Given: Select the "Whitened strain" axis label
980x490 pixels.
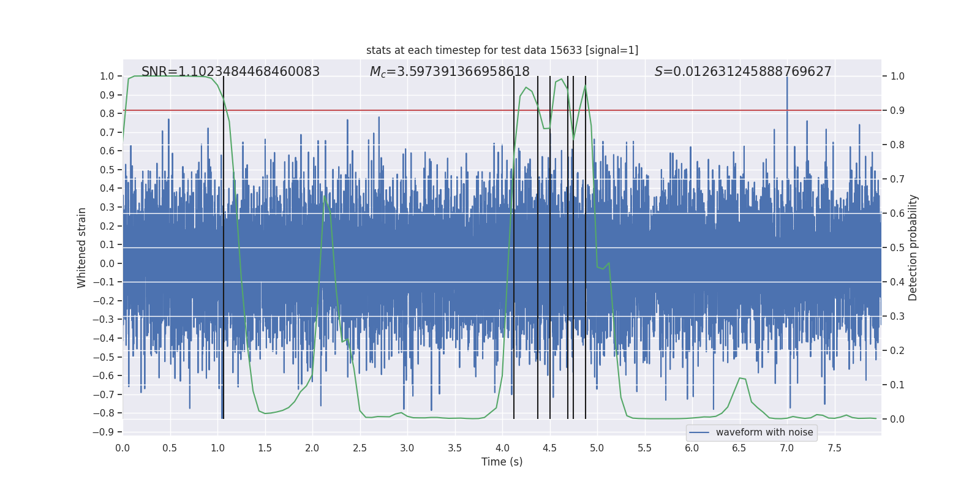Looking at the screenshot, I should tap(82, 247).
